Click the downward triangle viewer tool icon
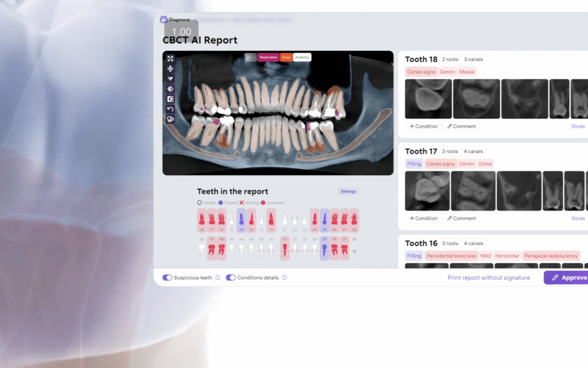This screenshot has width=588, height=368. point(170,79)
